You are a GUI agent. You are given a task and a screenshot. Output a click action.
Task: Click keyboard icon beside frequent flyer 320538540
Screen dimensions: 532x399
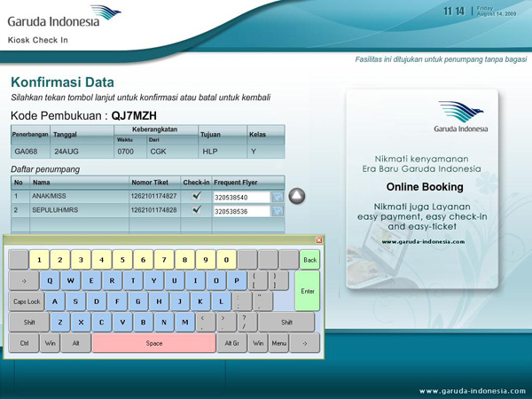tap(278, 197)
